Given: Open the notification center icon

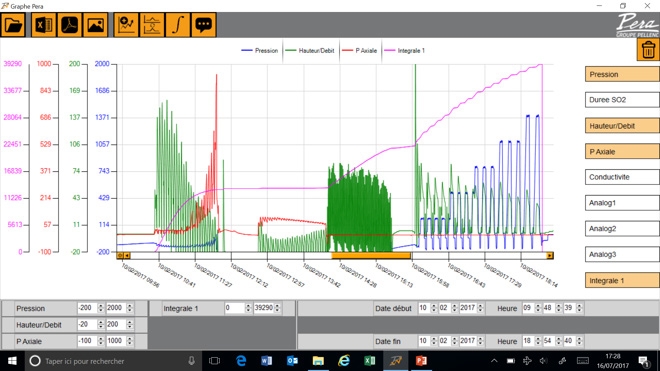Looking at the screenshot, I should (644, 361).
